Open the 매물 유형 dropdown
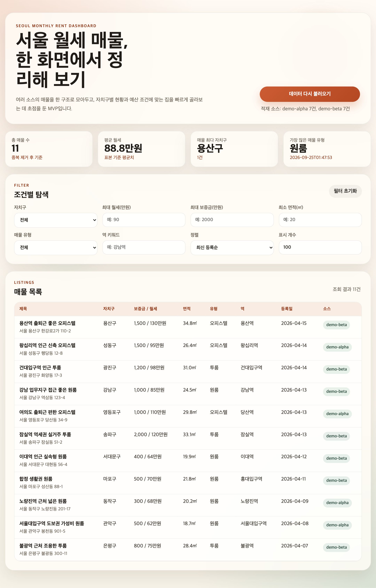376x588 pixels. (56, 248)
